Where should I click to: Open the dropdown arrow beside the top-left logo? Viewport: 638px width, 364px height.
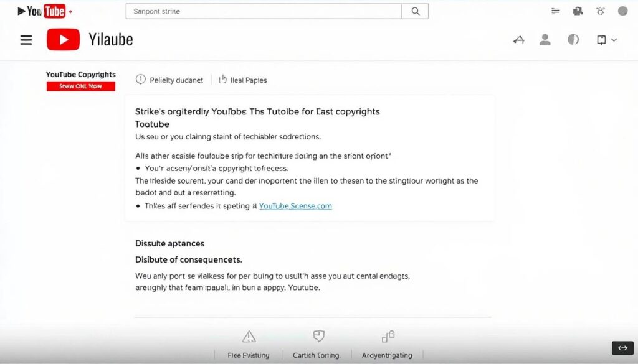point(72,11)
